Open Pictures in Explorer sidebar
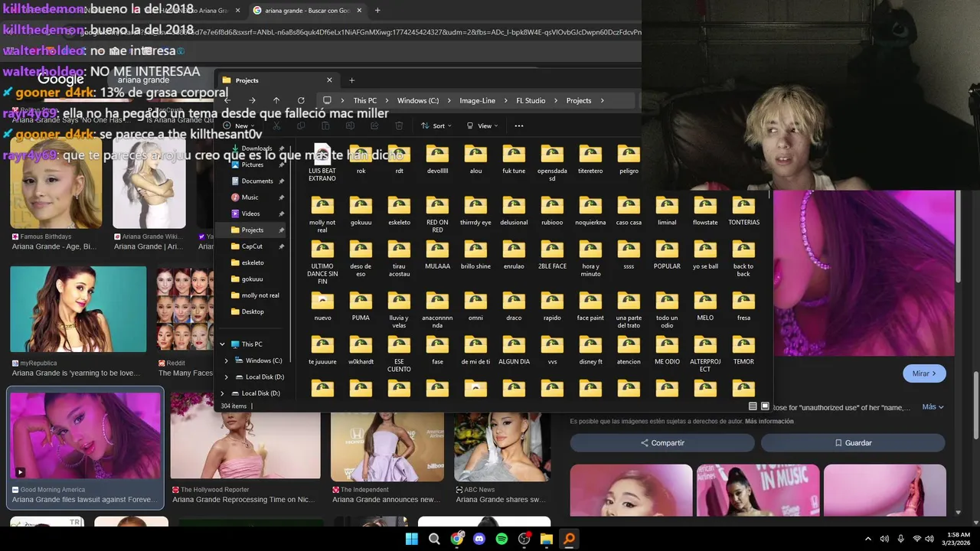 coord(253,165)
